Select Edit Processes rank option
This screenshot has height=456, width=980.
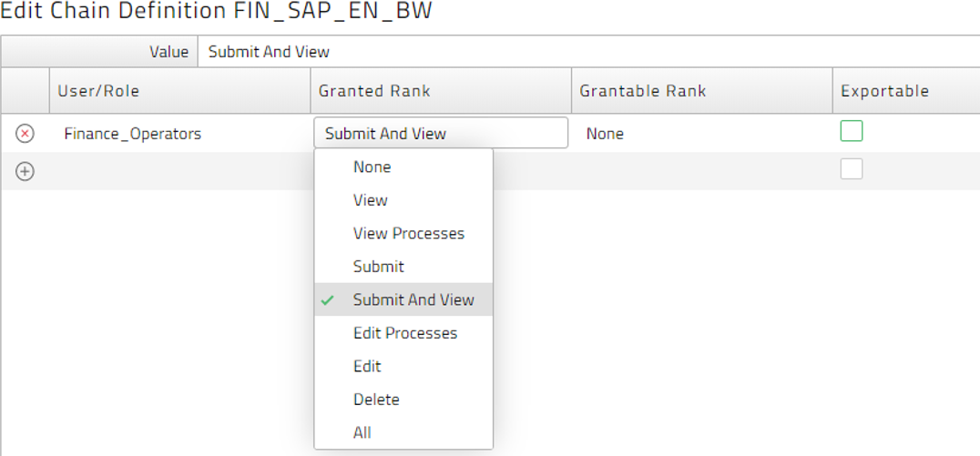tap(403, 333)
